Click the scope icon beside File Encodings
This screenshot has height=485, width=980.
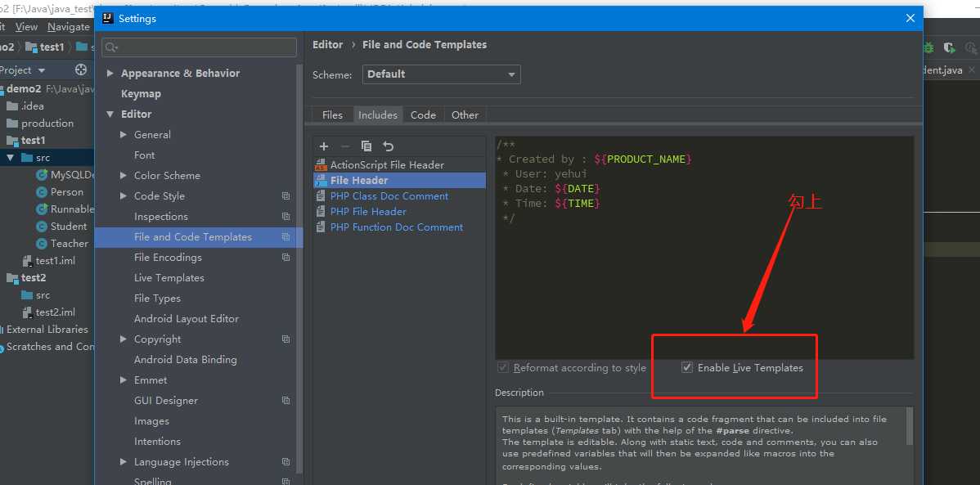[285, 258]
